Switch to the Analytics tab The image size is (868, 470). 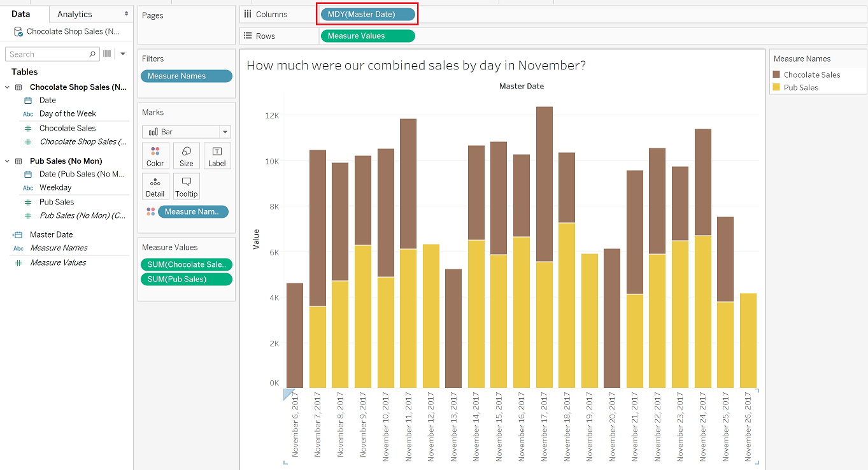[x=75, y=14]
